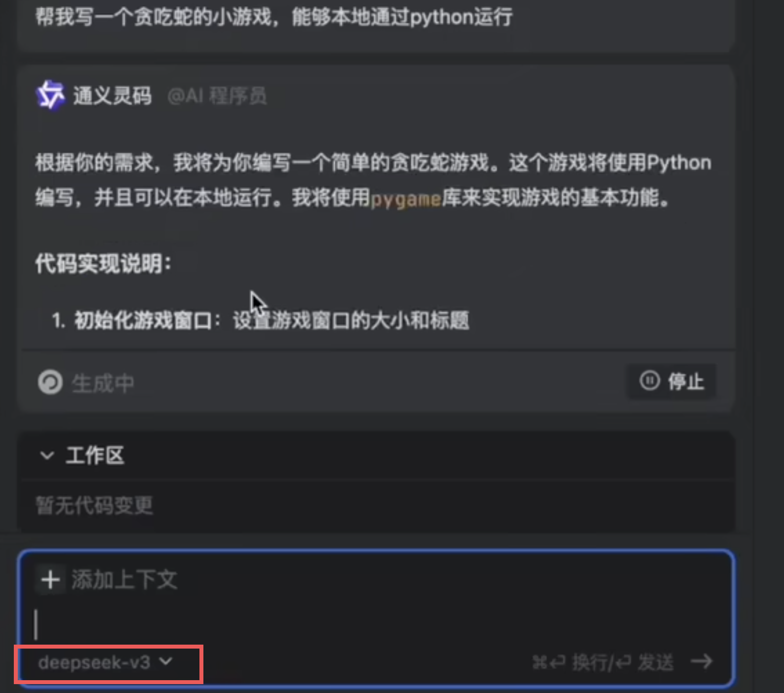This screenshot has width=784, height=693.
Task: Click the 添加上下文 label
Action: [x=124, y=579]
